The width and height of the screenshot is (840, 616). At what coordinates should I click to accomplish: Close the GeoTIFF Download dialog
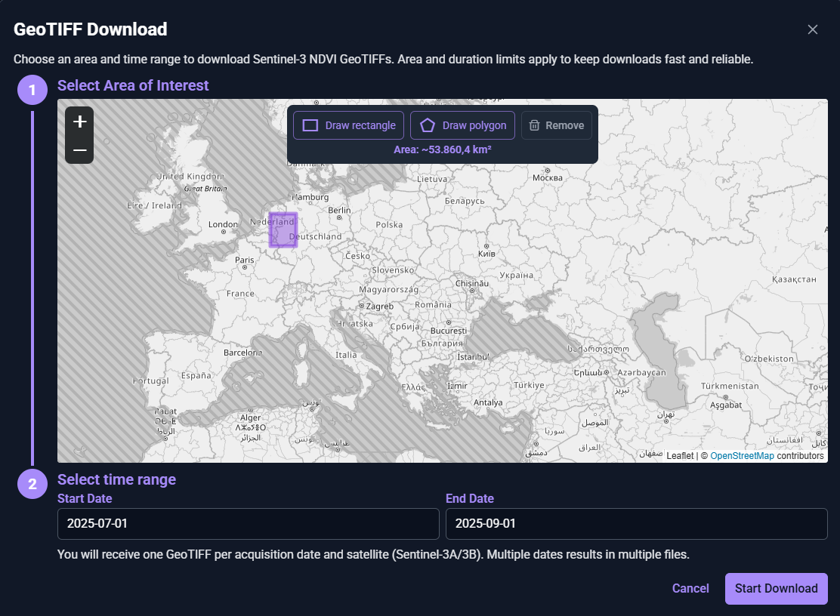tap(812, 29)
